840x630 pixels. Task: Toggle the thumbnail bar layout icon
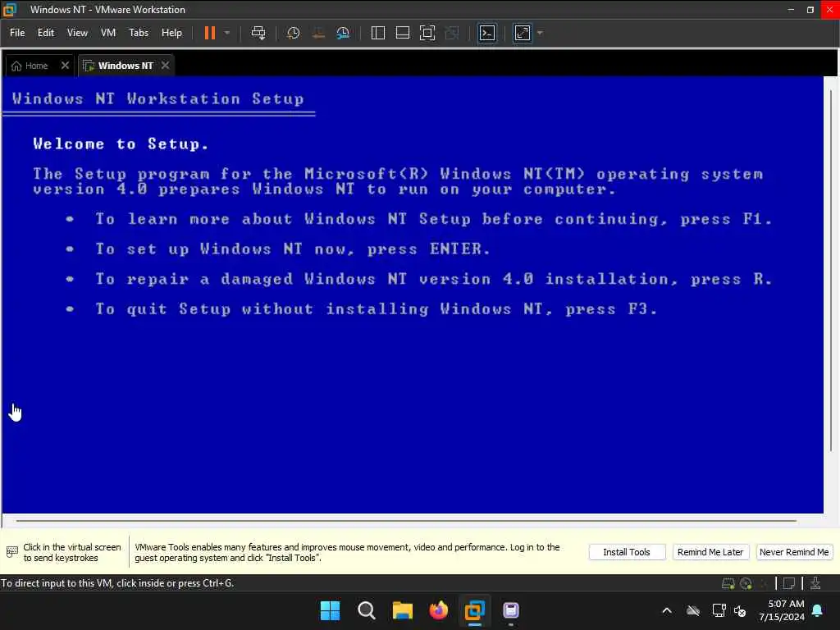pos(402,33)
